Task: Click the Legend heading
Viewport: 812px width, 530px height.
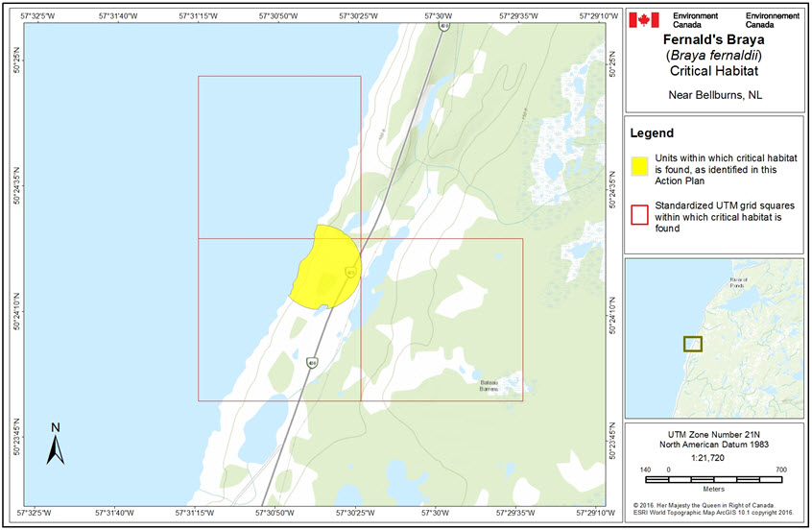Action: pyautogui.click(x=653, y=133)
